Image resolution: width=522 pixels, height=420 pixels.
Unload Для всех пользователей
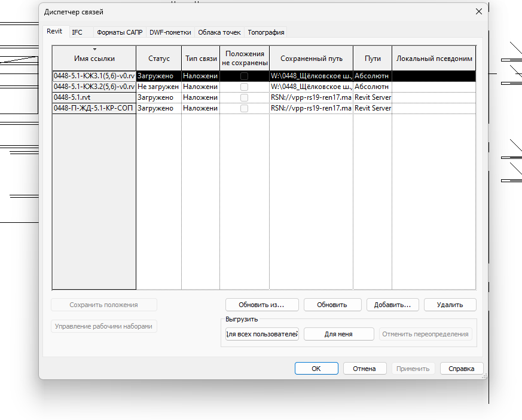262,334
